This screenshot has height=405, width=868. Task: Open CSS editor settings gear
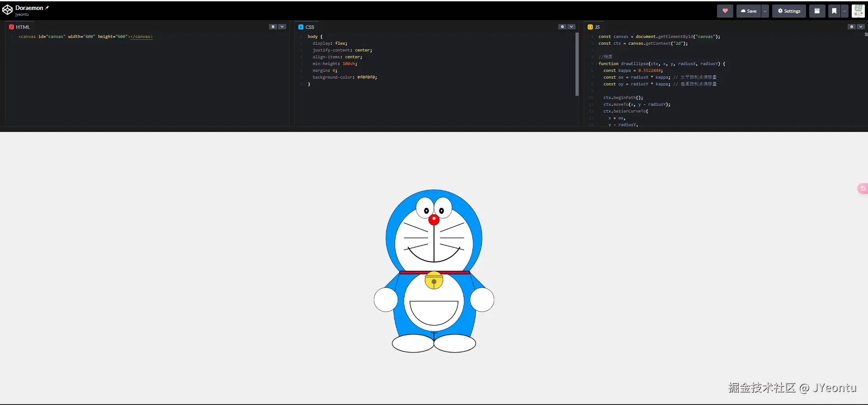pos(562,27)
